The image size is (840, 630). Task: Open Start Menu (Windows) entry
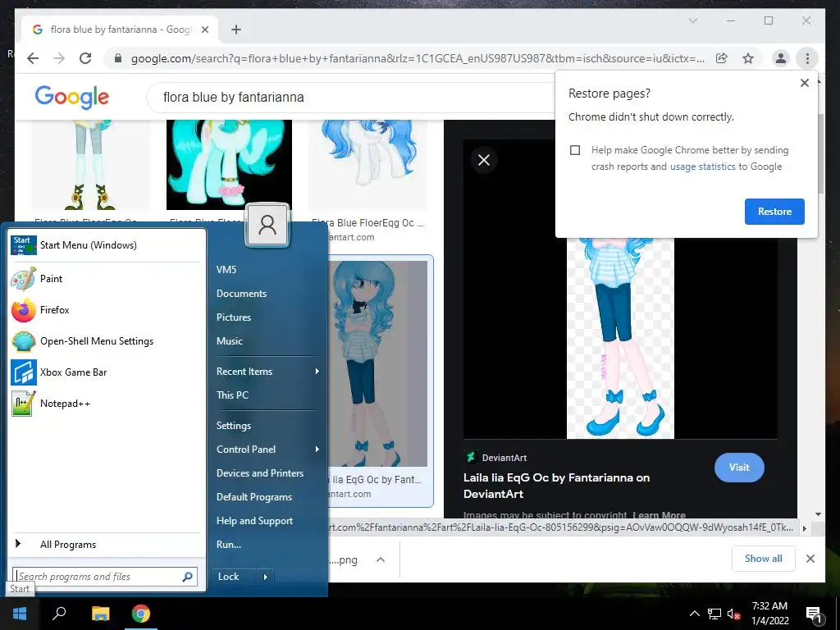point(106,244)
